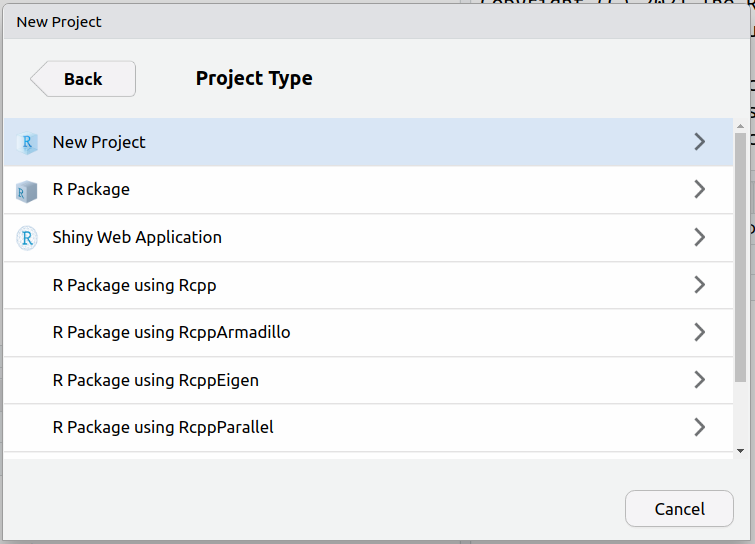Open the RcppParallel row chevron
Image resolution: width=755 pixels, height=544 pixels.
pos(699,427)
